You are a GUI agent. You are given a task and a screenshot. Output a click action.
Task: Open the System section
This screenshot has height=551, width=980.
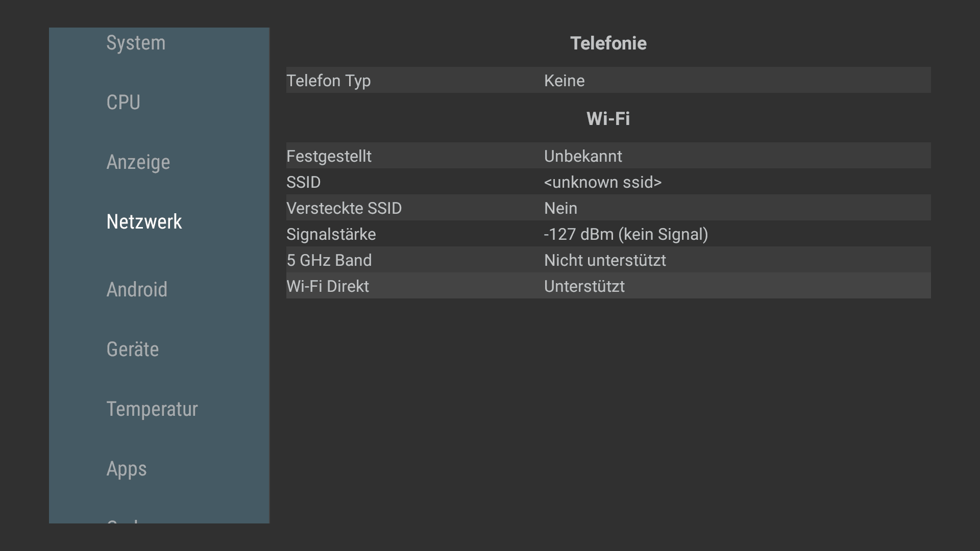(x=136, y=43)
